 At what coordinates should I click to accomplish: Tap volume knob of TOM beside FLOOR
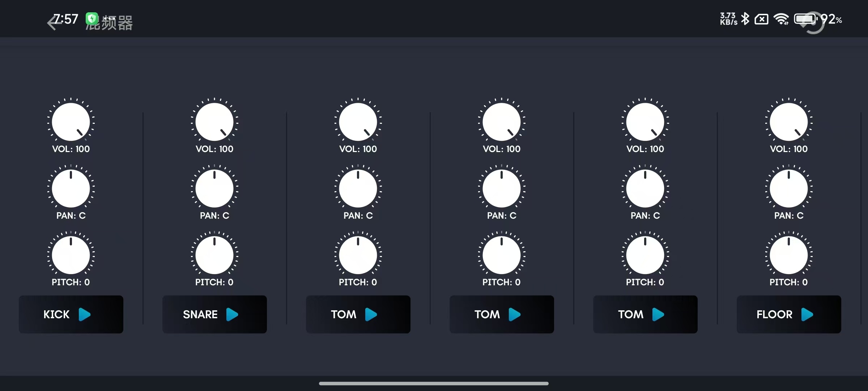(x=645, y=122)
